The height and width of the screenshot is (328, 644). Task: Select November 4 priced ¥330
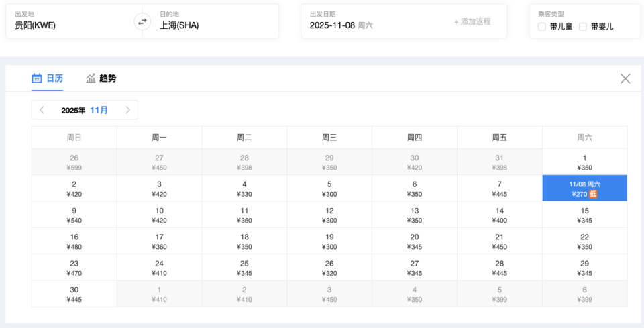pyautogui.click(x=244, y=188)
